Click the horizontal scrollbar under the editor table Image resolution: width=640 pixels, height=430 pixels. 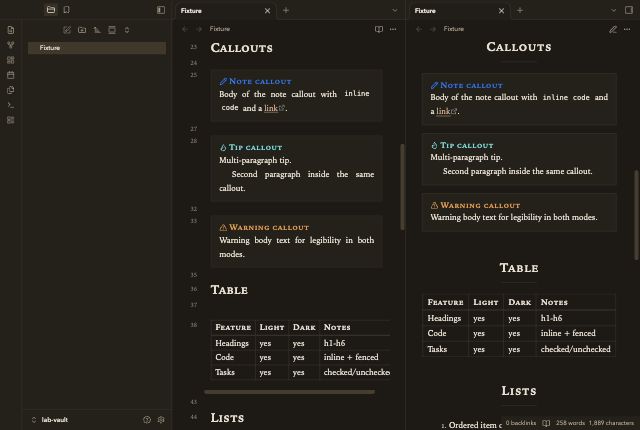[x=289, y=392]
